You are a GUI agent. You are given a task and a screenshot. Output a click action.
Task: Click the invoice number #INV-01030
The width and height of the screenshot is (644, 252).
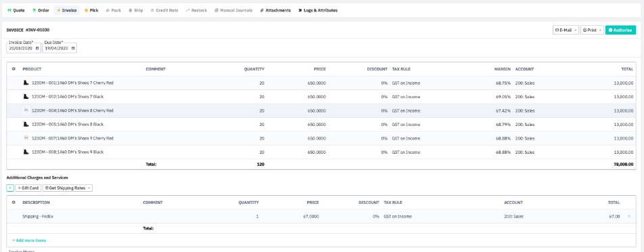tap(38, 30)
